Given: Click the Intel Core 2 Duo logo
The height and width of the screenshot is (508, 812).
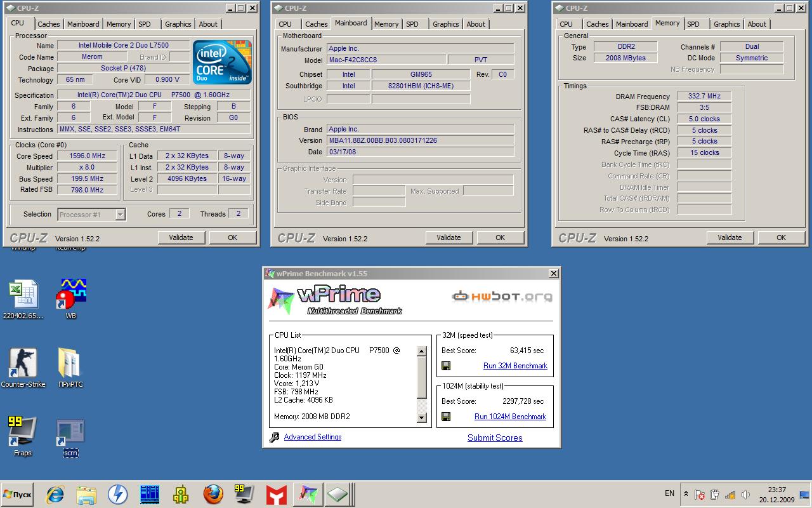Looking at the screenshot, I should pos(222,62).
